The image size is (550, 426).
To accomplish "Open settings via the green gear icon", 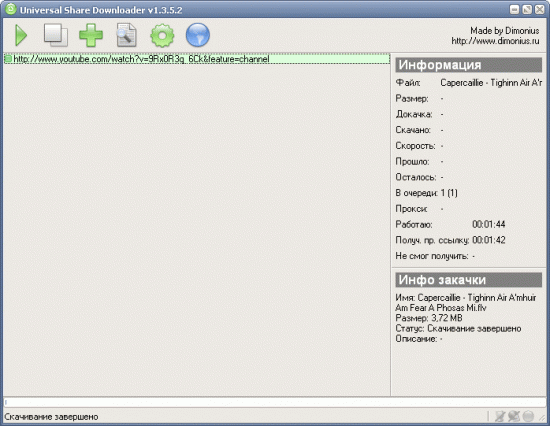I will [x=162, y=35].
